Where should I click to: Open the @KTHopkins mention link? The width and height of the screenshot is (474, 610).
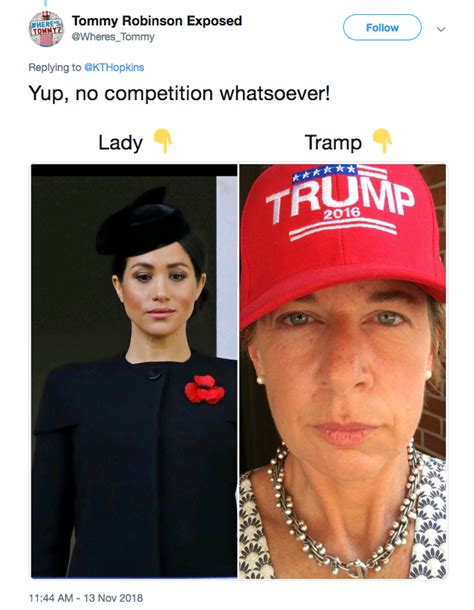tap(114, 67)
